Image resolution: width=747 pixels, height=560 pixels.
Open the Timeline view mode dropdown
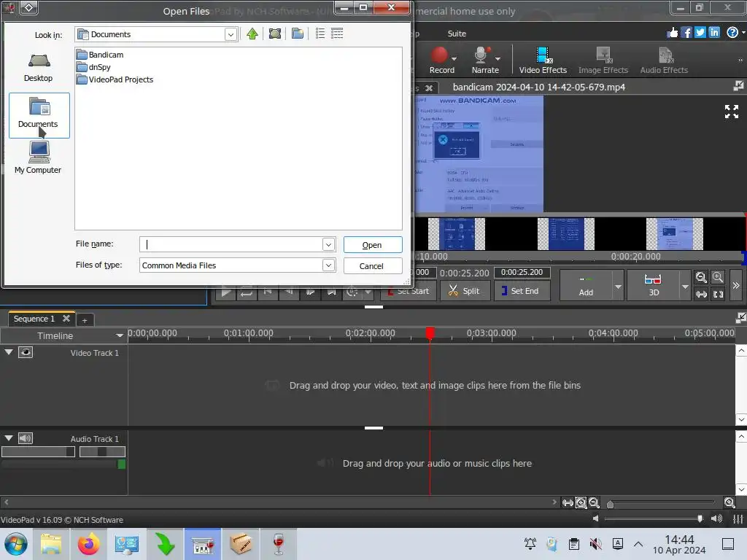point(119,335)
